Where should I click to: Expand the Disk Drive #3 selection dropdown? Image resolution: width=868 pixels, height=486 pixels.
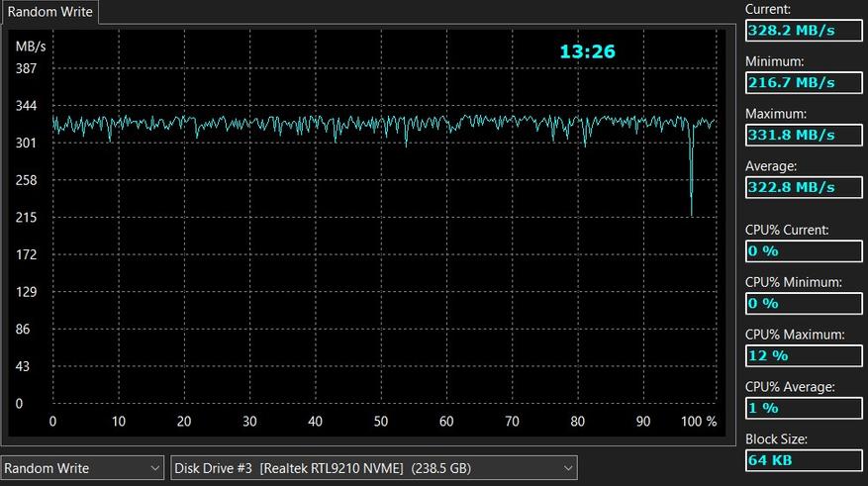[374, 468]
